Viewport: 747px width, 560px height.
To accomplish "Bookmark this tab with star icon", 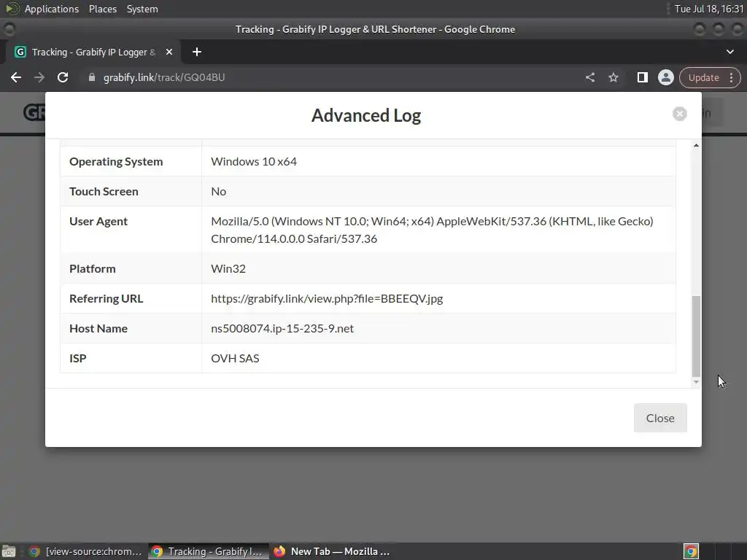I will tap(613, 77).
